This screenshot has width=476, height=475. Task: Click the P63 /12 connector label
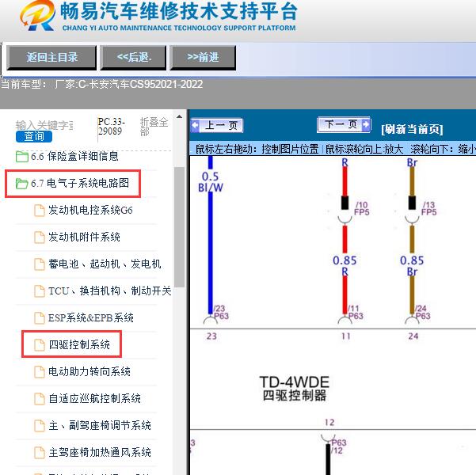tap(338, 446)
